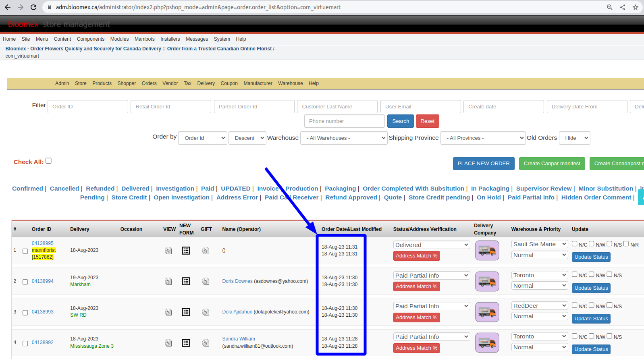Tick N/R checkbox for order 04138995
644x359 pixels.
tap(626, 244)
